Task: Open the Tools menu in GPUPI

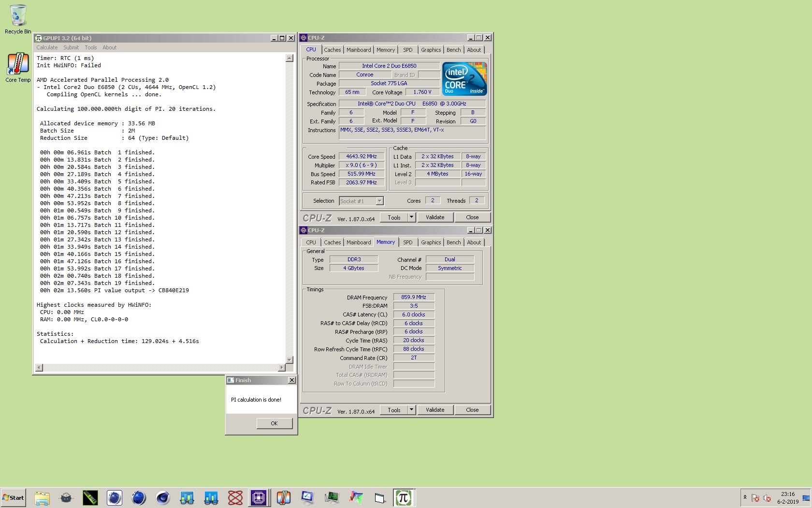Action: 91,47
